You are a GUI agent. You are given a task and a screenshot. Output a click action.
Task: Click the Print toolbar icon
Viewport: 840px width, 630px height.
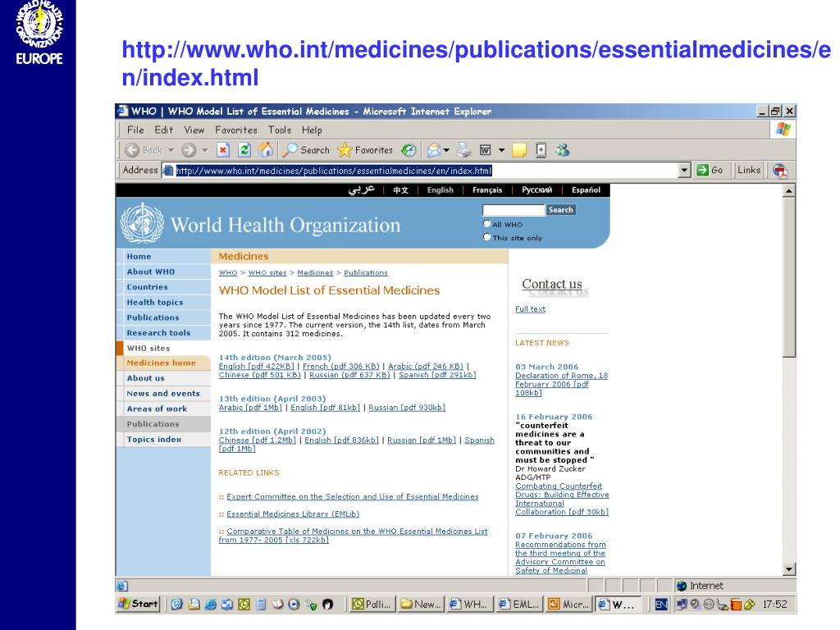[x=464, y=151]
